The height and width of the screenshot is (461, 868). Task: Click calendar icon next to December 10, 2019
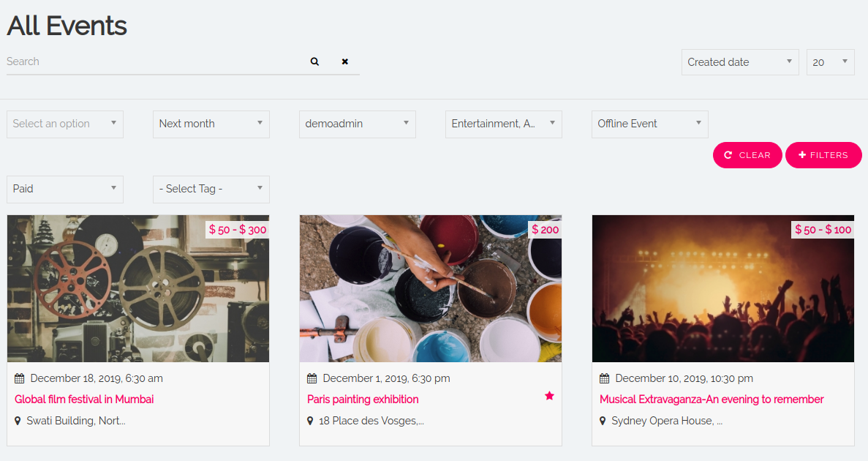pyautogui.click(x=605, y=379)
